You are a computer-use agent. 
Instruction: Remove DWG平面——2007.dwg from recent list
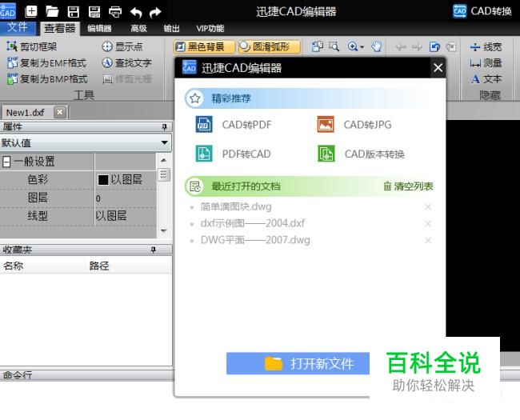(428, 240)
